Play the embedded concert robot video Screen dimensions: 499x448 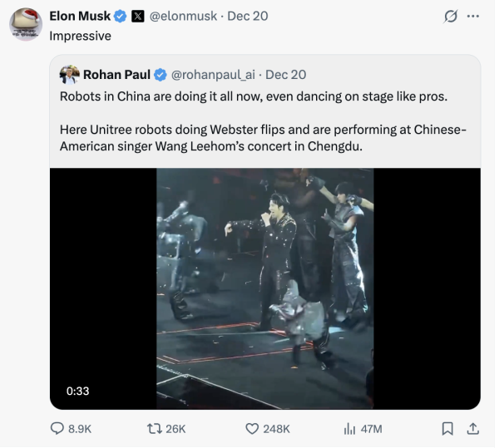point(264,288)
